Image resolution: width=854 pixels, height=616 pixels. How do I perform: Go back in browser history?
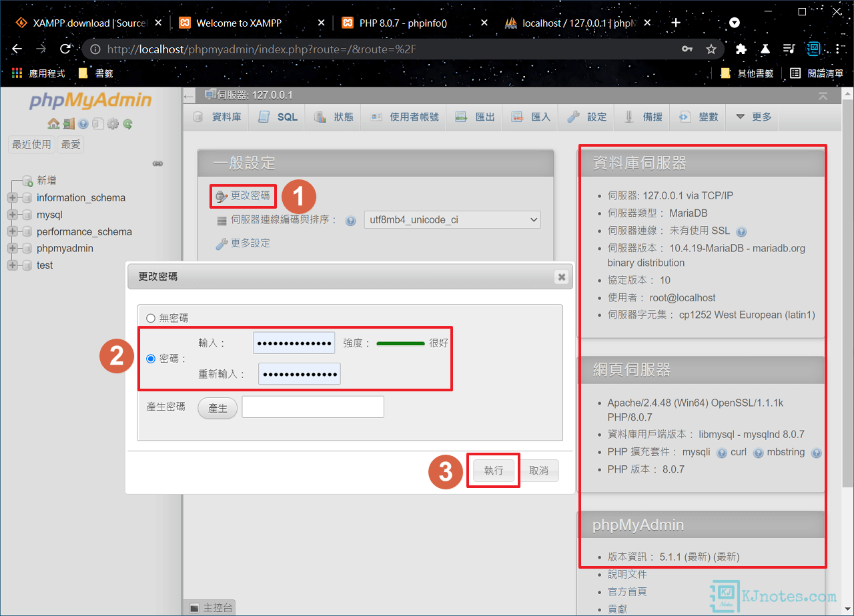[x=17, y=49]
